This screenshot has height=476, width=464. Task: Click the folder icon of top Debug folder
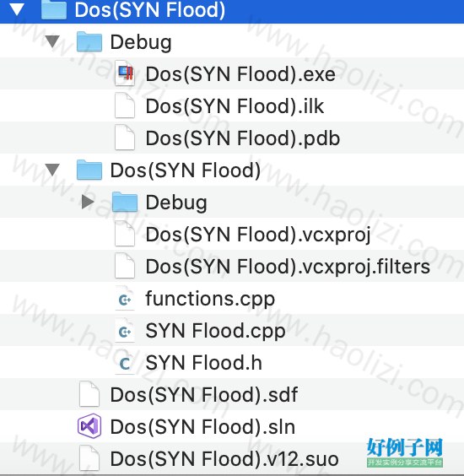coord(89,41)
